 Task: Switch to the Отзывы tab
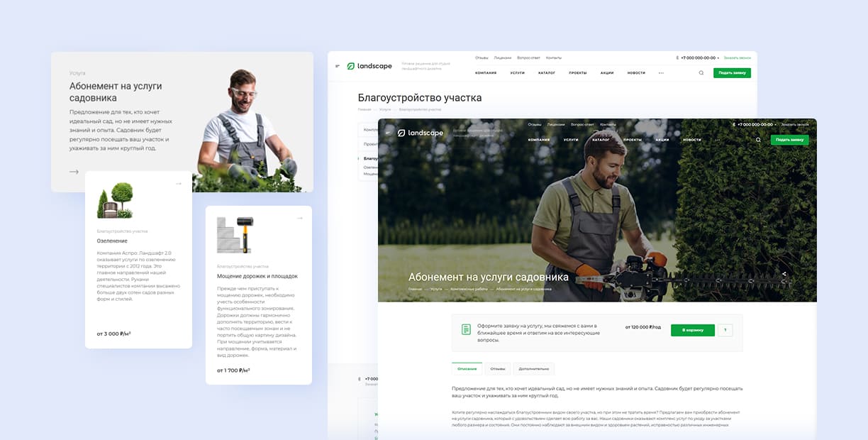(498, 369)
